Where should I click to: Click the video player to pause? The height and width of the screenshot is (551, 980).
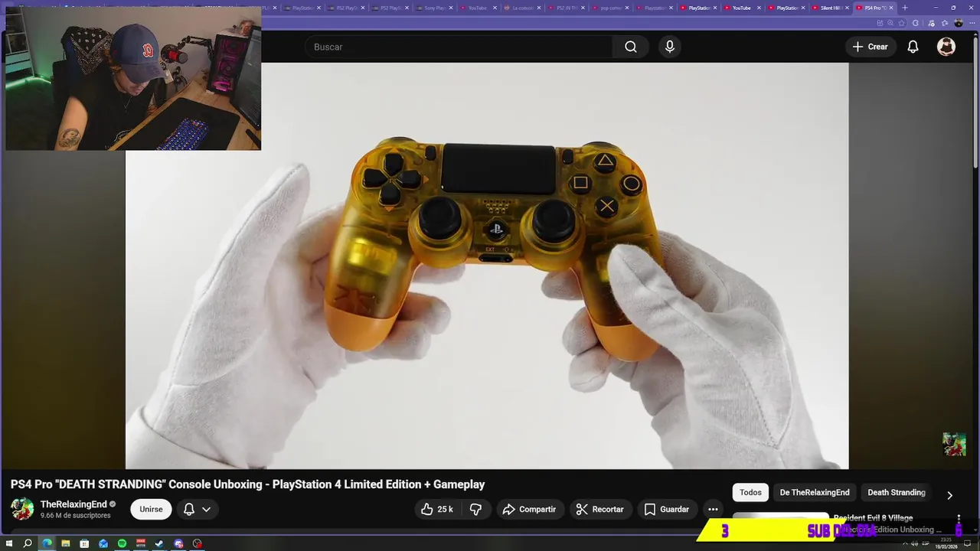pos(487,266)
